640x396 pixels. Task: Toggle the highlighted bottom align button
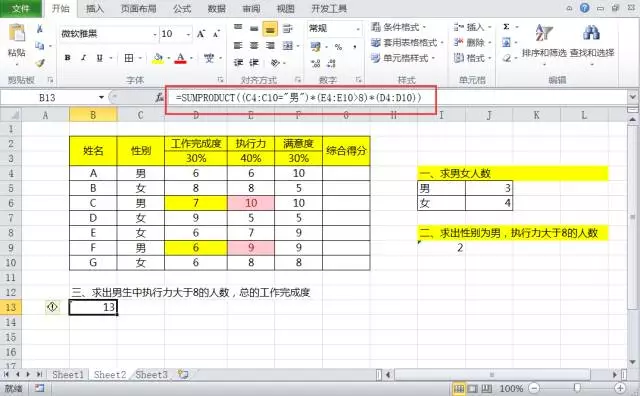[x=270, y=29]
